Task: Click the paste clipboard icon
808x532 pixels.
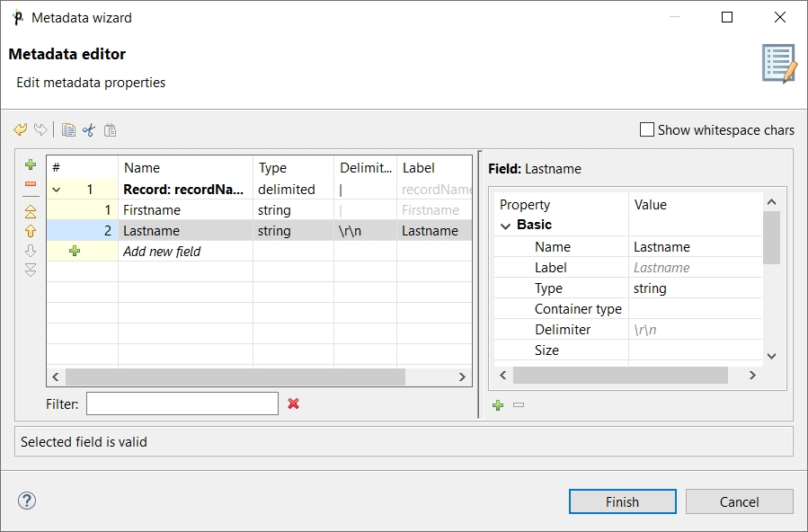Action: click(110, 129)
